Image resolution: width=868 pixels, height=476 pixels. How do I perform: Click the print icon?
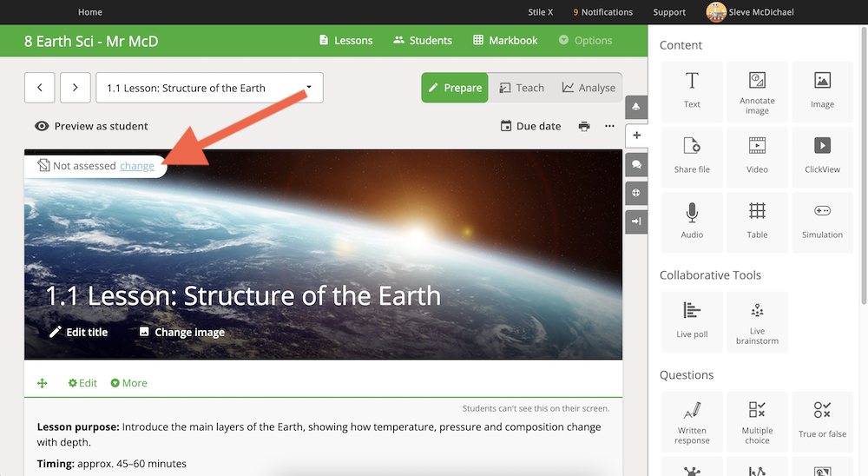tap(584, 126)
